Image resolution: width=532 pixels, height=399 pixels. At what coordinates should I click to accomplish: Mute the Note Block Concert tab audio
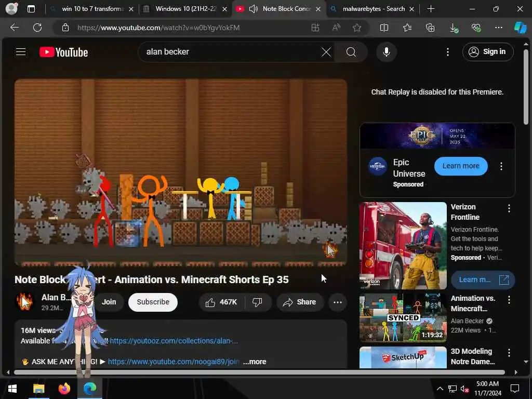click(x=254, y=9)
